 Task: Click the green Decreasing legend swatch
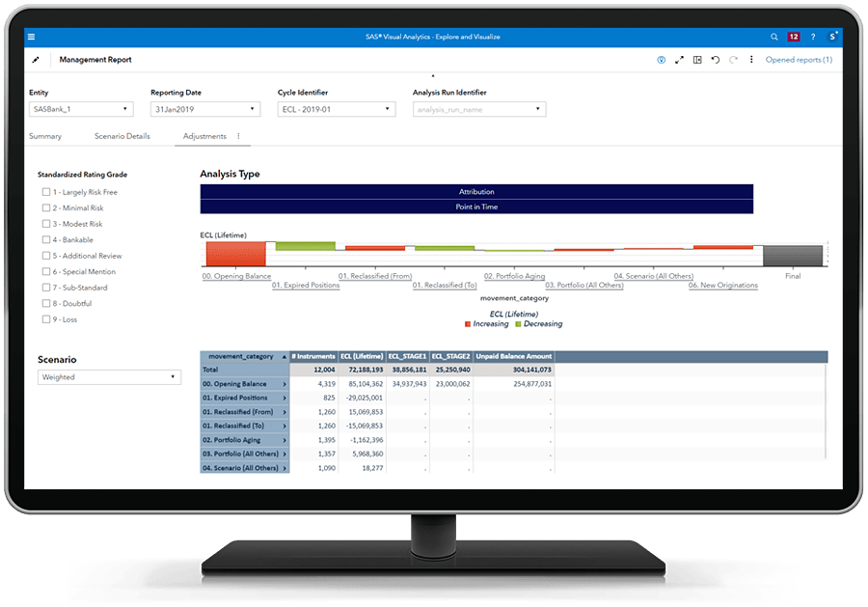coord(518,324)
